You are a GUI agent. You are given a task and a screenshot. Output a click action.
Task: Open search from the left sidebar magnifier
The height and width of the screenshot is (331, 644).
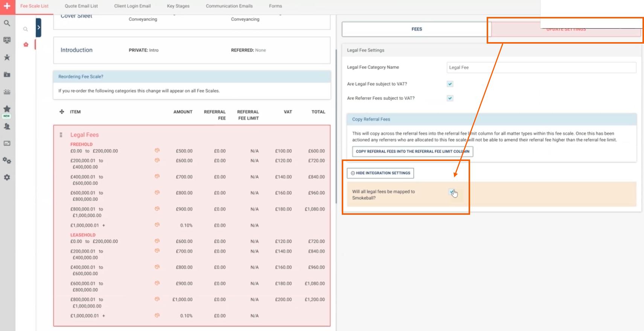click(7, 23)
